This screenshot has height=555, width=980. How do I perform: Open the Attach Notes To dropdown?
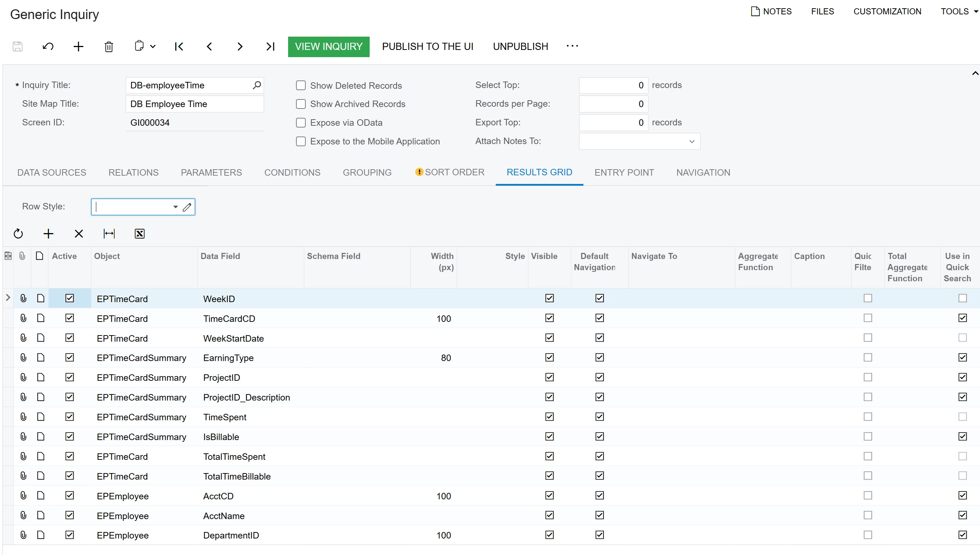692,142
